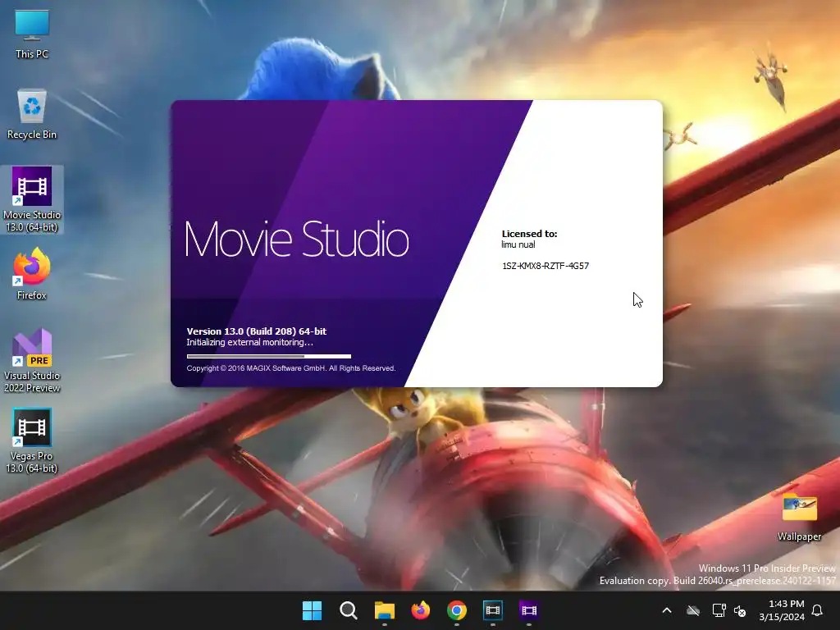Click license serial 1SZ-KMX8-RZTF-4G57 text
The height and width of the screenshot is (630, 840).
pos(546,266)
